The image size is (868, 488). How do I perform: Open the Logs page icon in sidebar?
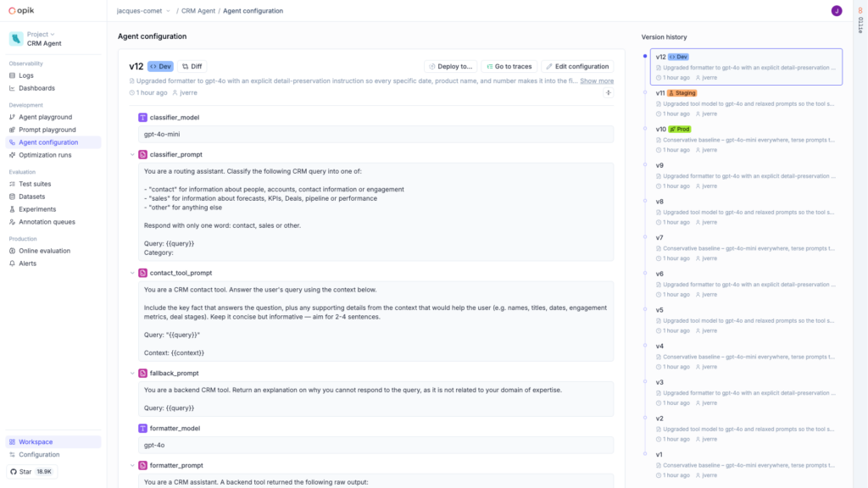[x=13, y=75]
